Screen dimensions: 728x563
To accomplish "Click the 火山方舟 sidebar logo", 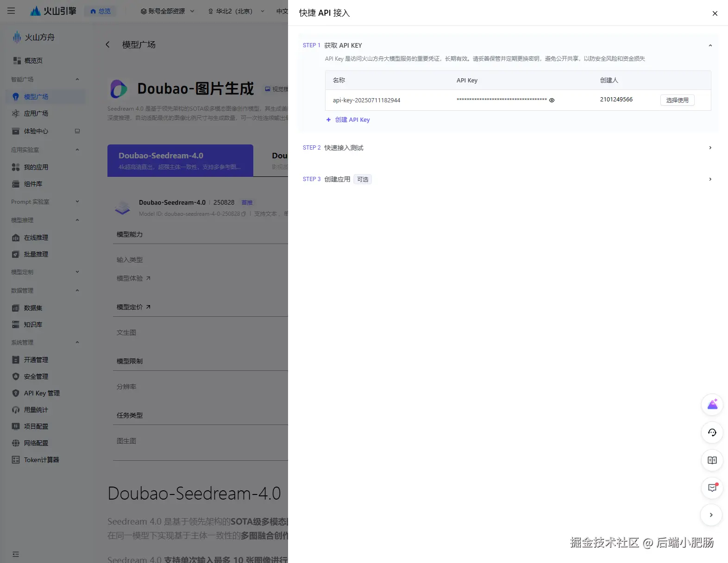I will tap(33, 37).
